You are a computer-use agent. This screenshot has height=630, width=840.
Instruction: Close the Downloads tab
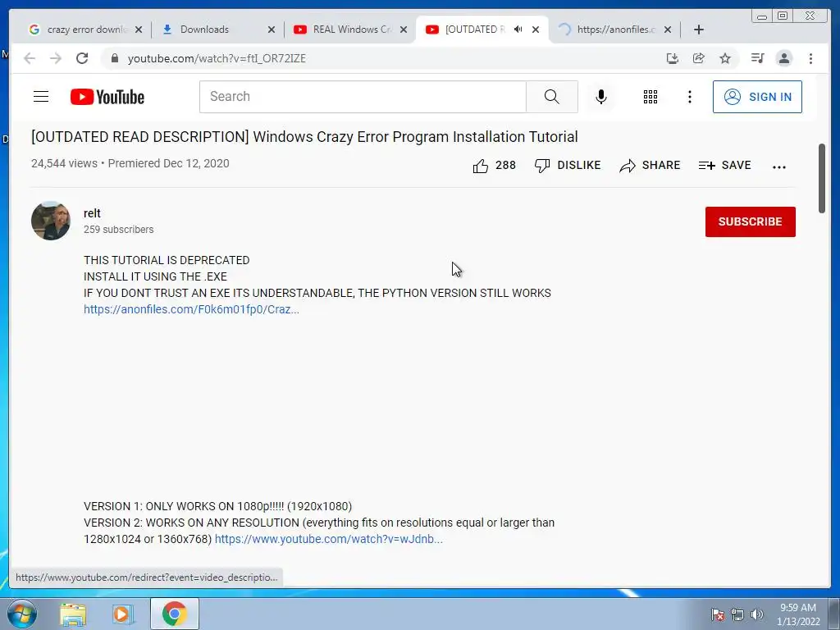point(271,30)
